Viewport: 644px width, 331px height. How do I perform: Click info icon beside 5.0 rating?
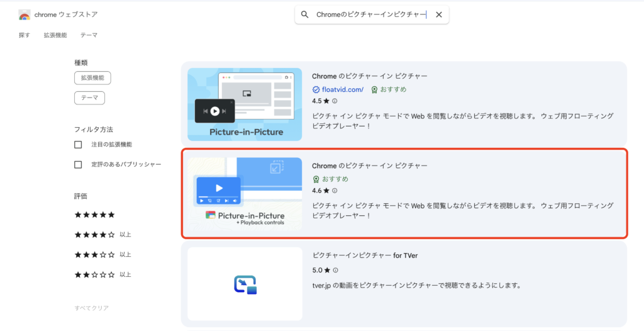click(335, 270)
